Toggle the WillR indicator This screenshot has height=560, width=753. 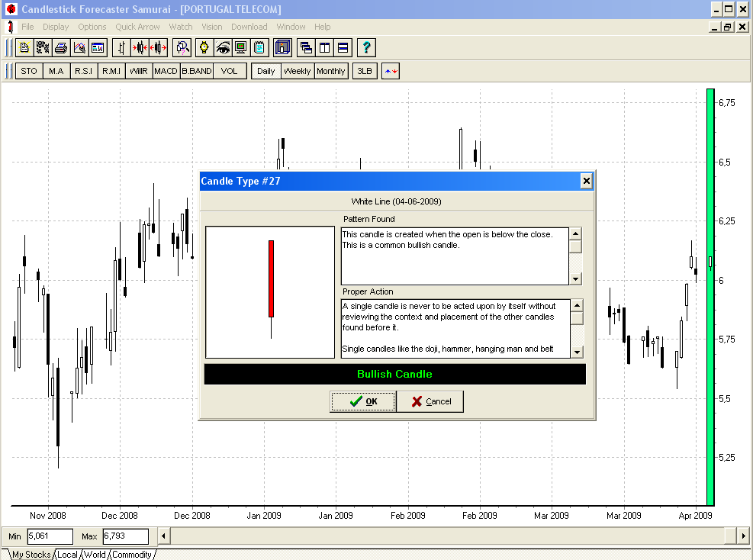click(139, 71)
